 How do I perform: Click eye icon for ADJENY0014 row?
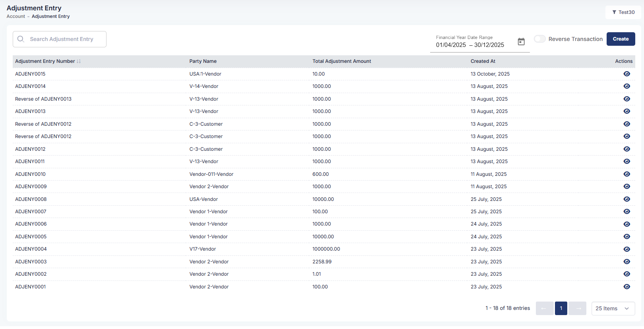627,86
